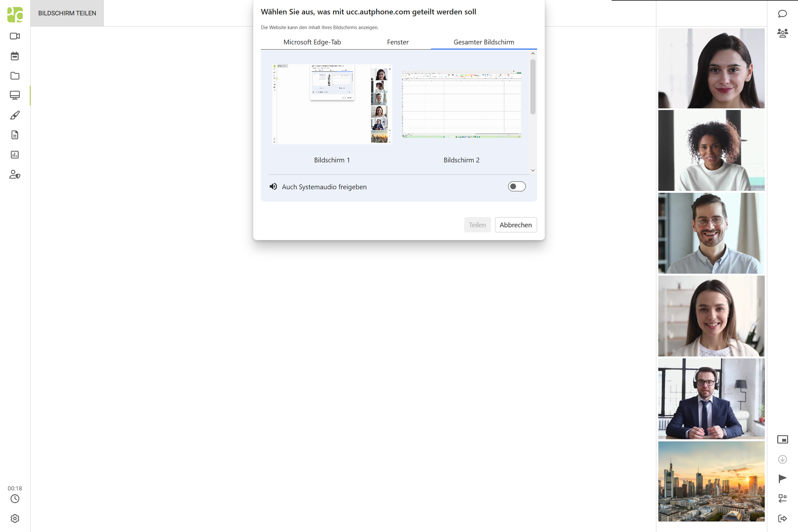798x532 pixels.
Task: Open the settings gear icon
Action: 15,518
